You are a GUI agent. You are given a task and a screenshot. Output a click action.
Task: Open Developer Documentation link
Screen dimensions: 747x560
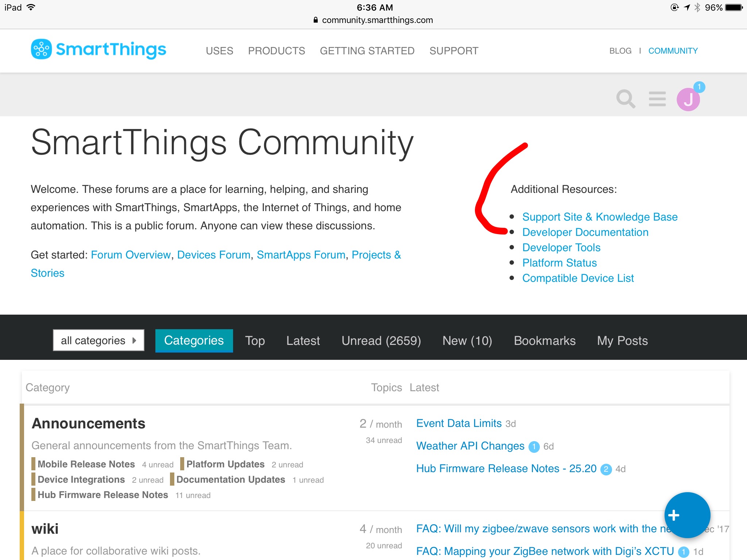pyautogui.click(x=585, y=232)
